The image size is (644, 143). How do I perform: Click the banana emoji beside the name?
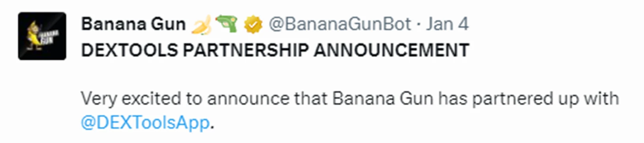(x=201, y=25)
